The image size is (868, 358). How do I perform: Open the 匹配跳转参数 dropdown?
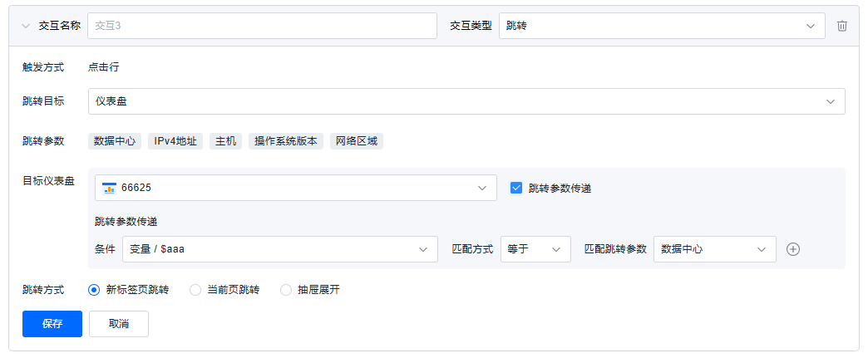click(714, 249)
